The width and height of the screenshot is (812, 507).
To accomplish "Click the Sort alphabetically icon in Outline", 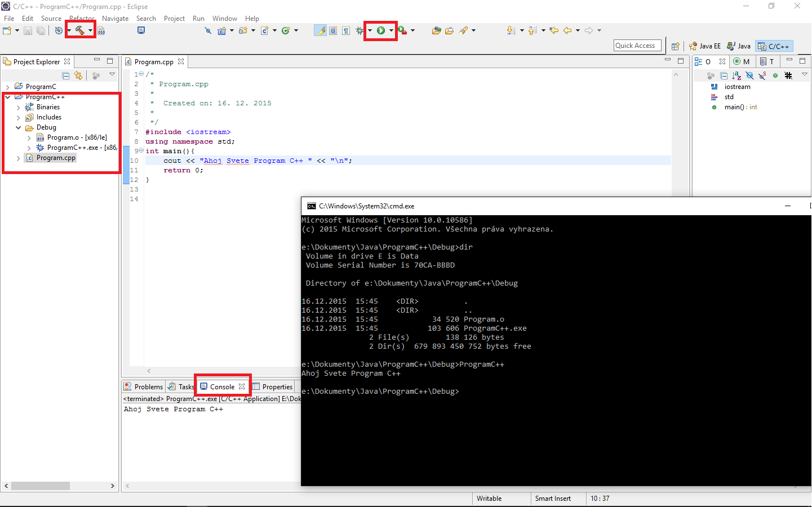I will [736, 75].
